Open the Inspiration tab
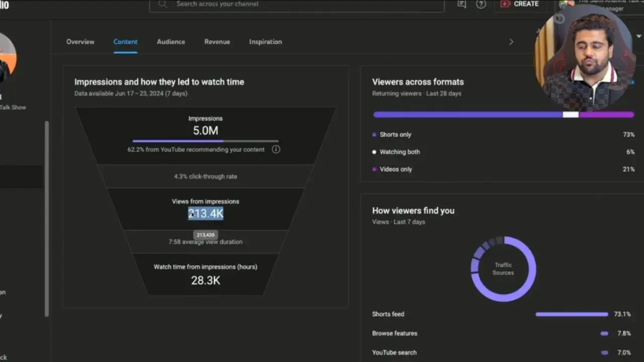The height and width of the screenshot is (362, 644). coord(266,42)
